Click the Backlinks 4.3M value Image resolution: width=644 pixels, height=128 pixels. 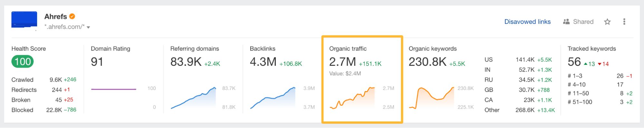point(263,62)
